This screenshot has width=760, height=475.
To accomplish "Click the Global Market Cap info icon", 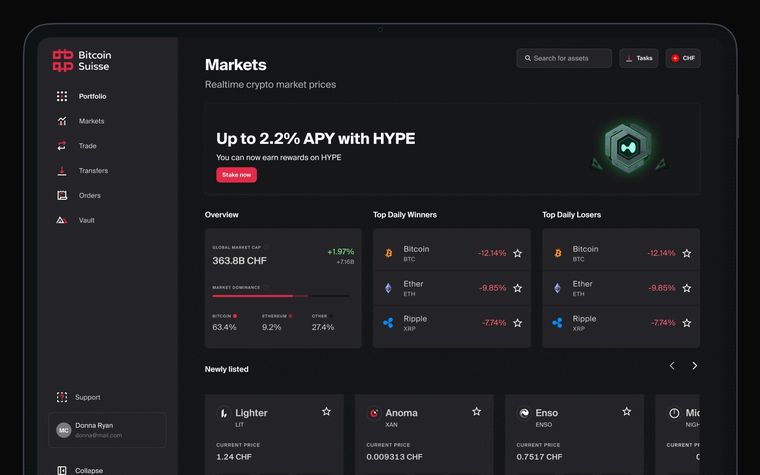I will coord(266,247).
